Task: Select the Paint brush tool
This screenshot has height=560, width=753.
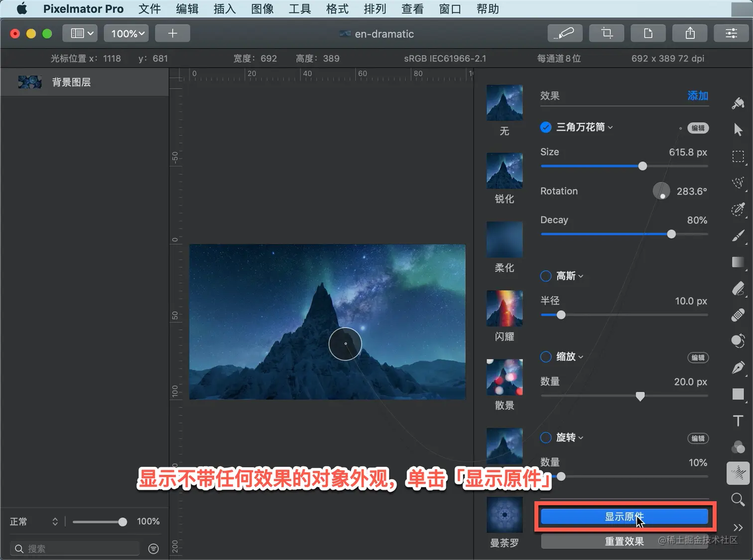Action: (x=738, y=236)
